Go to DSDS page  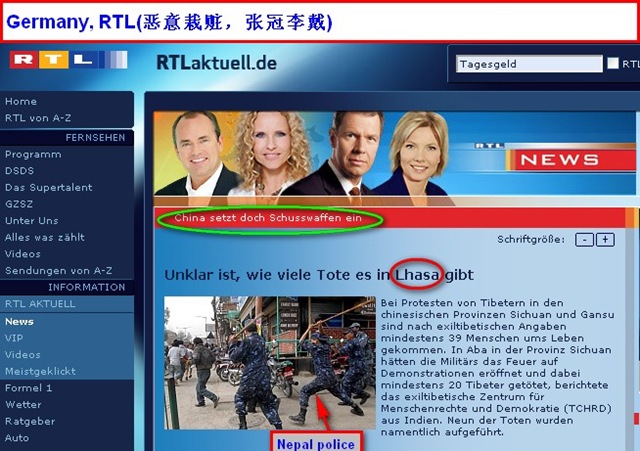(x=19, y=171)
